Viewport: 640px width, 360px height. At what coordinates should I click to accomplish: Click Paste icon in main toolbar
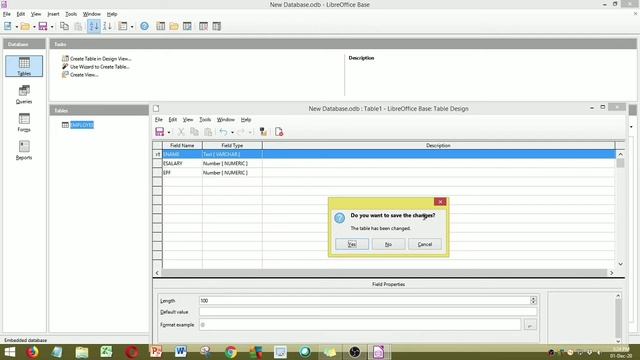(78, 27)
